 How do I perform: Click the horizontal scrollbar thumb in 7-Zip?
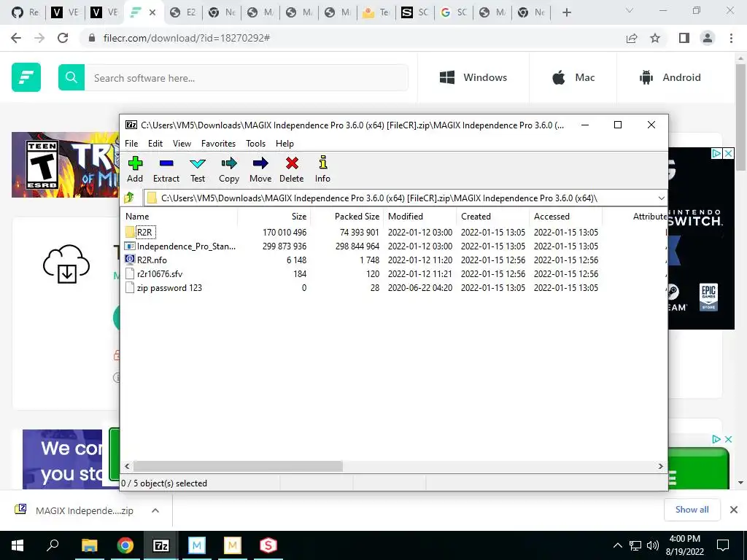[238, 466]
